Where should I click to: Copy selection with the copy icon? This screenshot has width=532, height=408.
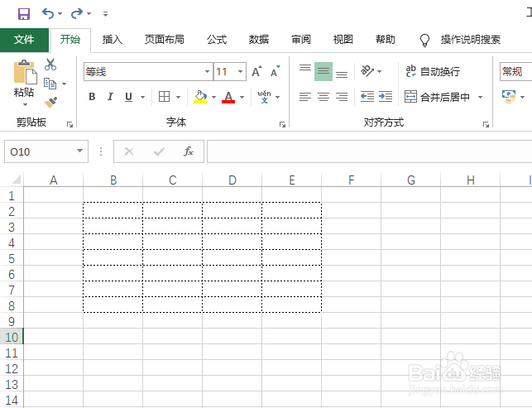coord(50,84)
